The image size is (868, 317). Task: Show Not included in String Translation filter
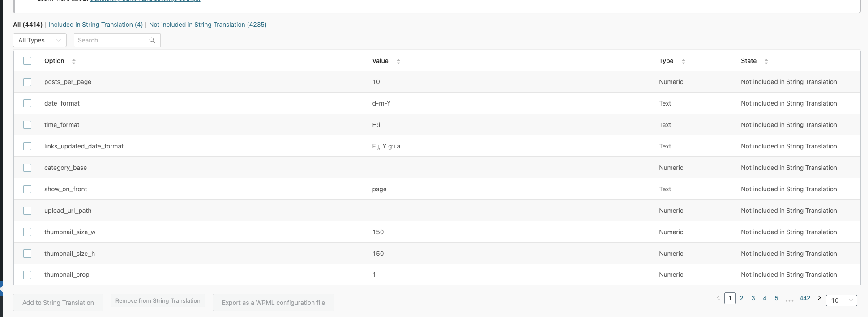(x=208, y=25)
